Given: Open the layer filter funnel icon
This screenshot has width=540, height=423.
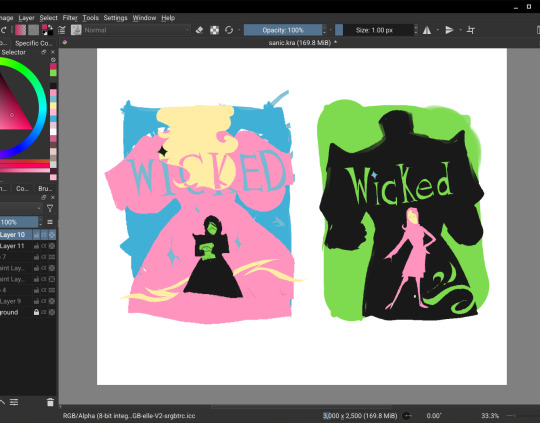Looking at the screenshot, I should pyautogui.click(x=50, y=208).
